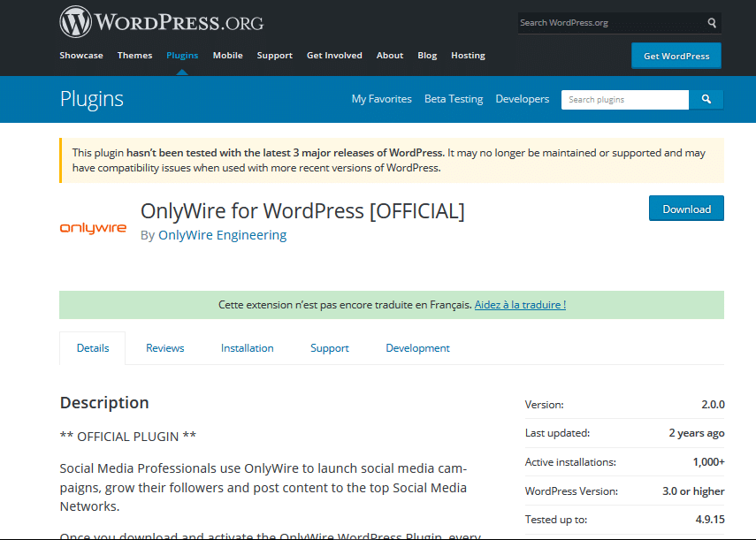Open the Showcase menu item
This screenshot has height=540, width=756.
coord(81,56)
